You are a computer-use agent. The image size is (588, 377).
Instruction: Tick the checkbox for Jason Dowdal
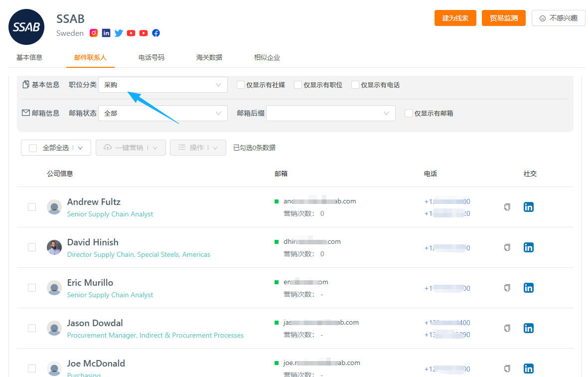tap(32, 328)
